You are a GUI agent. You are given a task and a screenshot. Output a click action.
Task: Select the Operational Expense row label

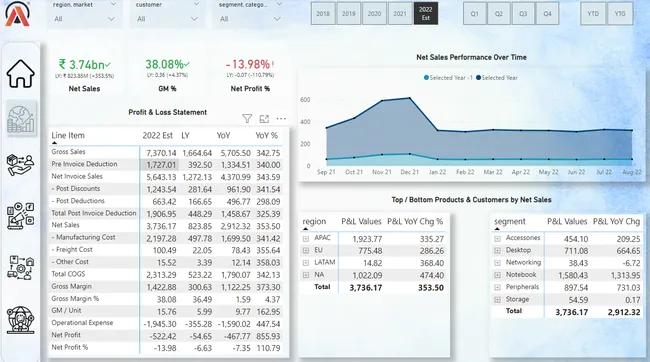tap(82, 323)
